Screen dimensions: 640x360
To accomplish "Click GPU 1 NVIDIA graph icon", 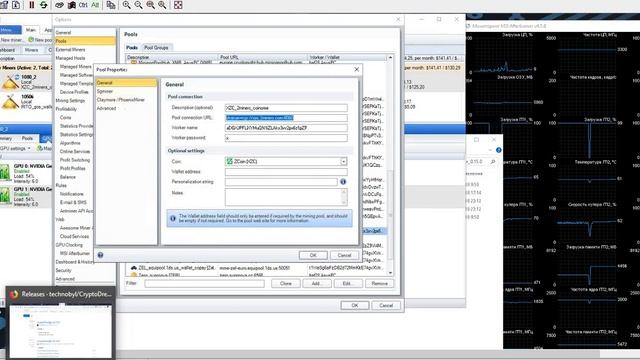I will (x=5, y=196).
